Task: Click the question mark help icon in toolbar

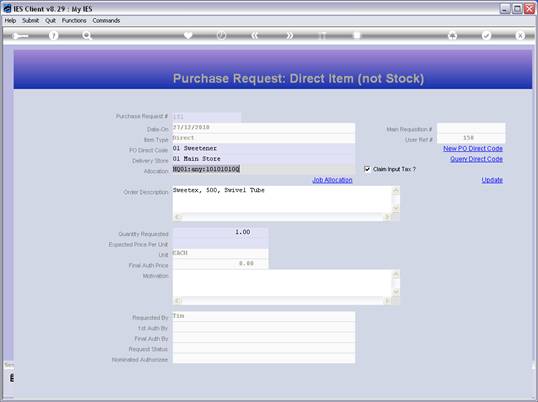Action: (53, 35)
